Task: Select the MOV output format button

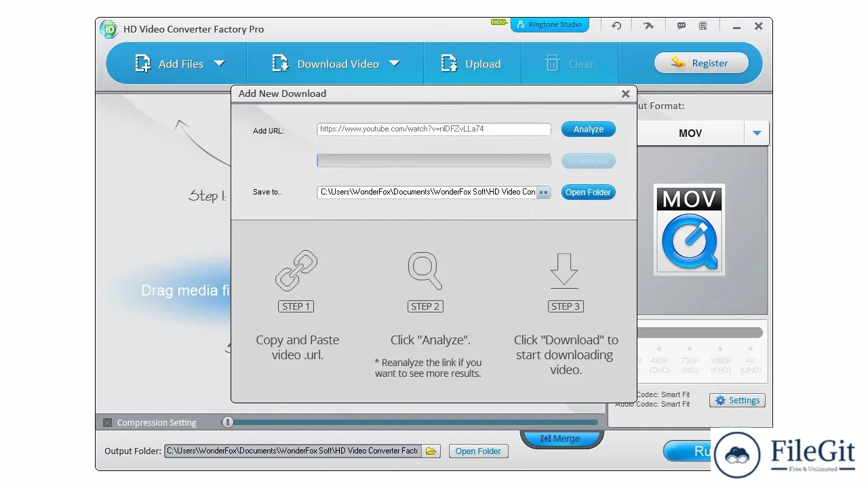Action: (x=690, y=133)
